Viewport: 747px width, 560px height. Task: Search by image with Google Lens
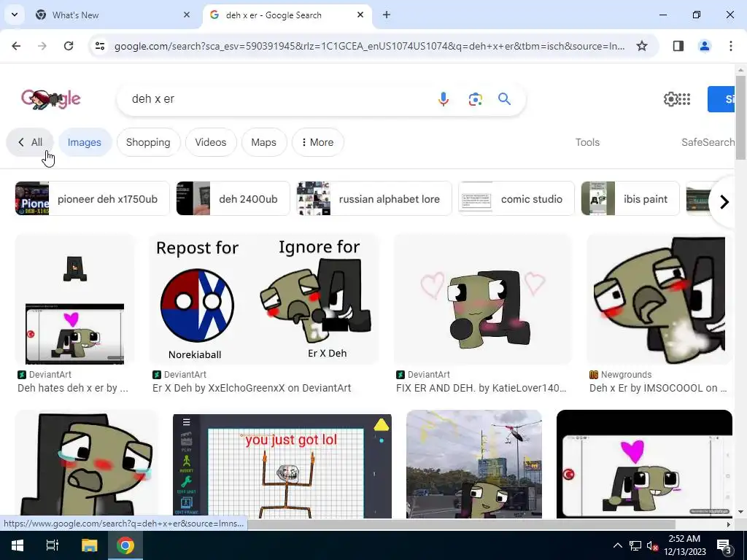[475, 99]
